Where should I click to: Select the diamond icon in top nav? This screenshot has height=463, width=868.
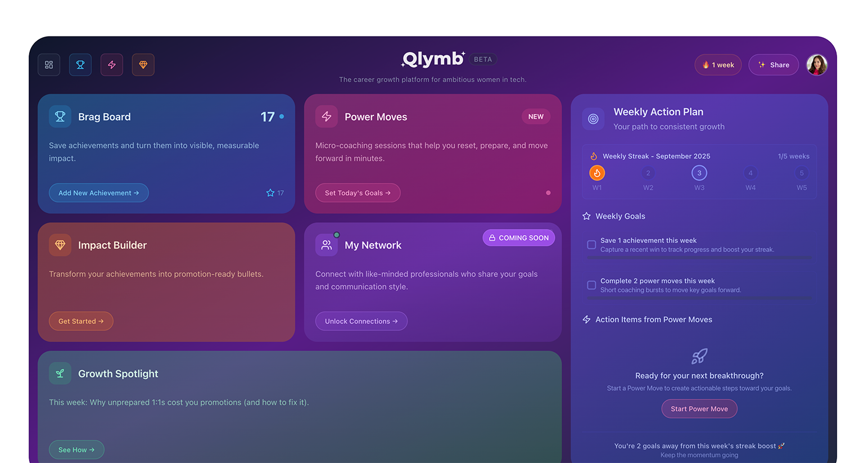pyautogui.click(x=143, y=65)
